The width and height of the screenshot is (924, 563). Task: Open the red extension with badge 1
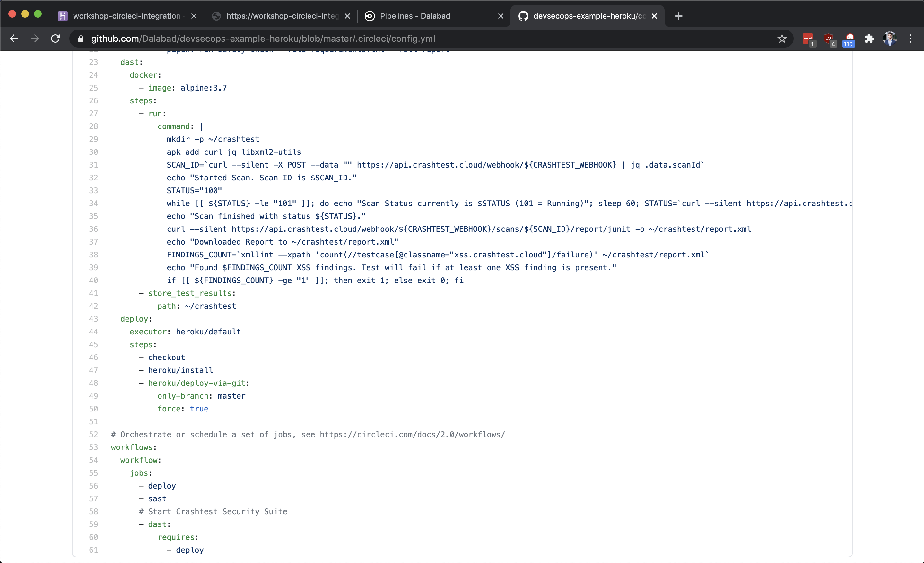807,39
